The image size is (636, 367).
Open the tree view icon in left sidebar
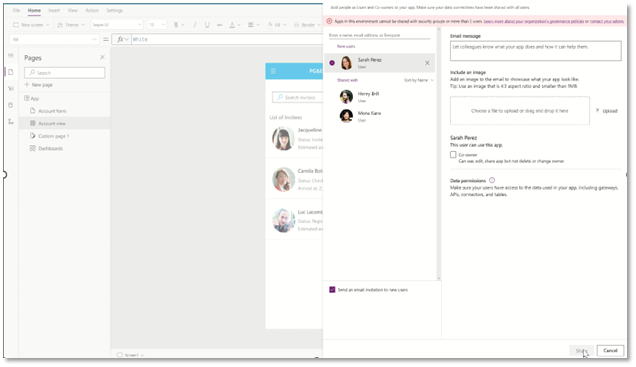coord(11,55)
